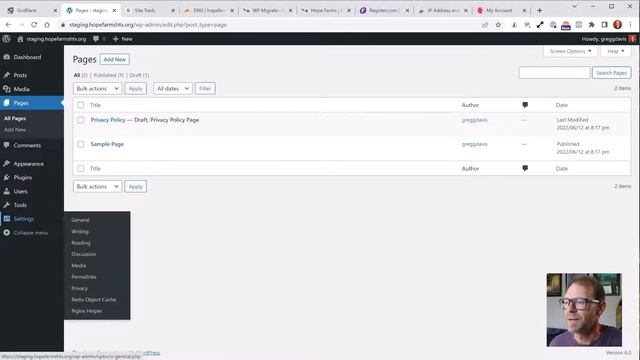Select Discussion in Settings flyout
The width and height of the screenshot is (640, 360).
(x=84, y=254)
